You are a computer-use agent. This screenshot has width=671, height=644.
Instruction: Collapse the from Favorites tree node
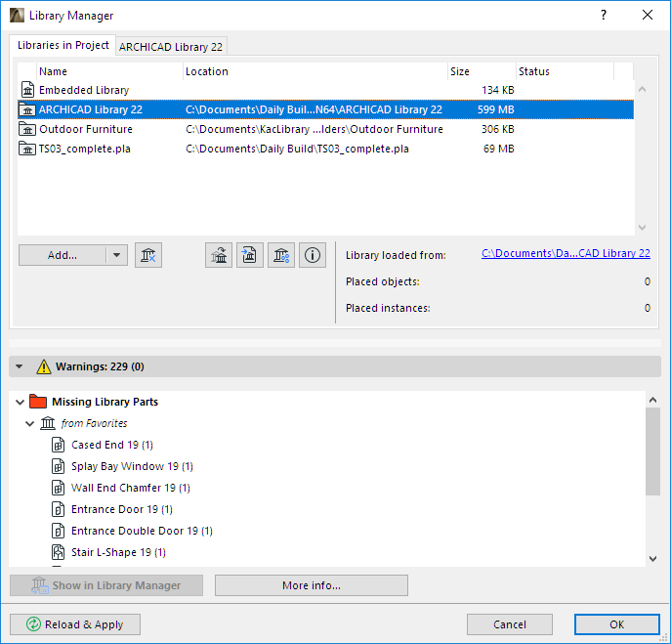(30, 424)
